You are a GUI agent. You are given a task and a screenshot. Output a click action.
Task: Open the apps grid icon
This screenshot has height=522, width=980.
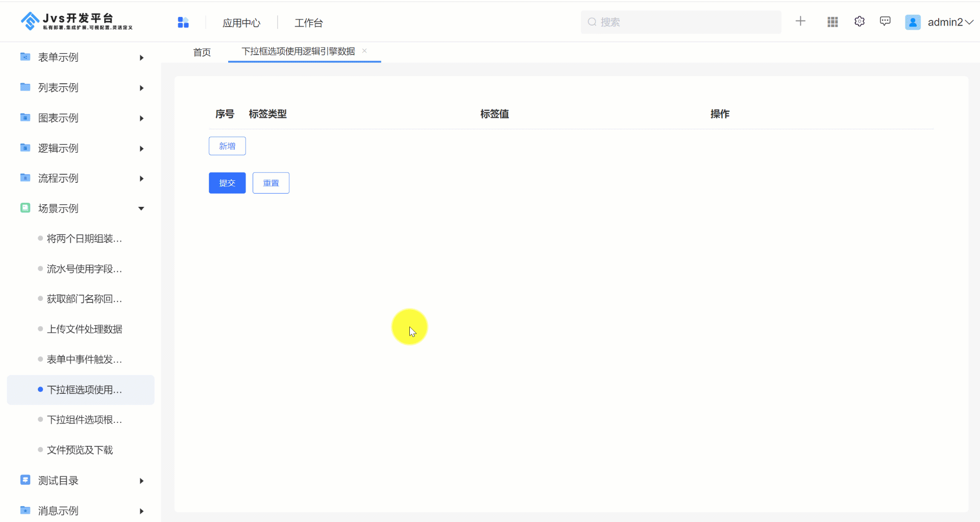pyautogui.click(x=832, y=22)
